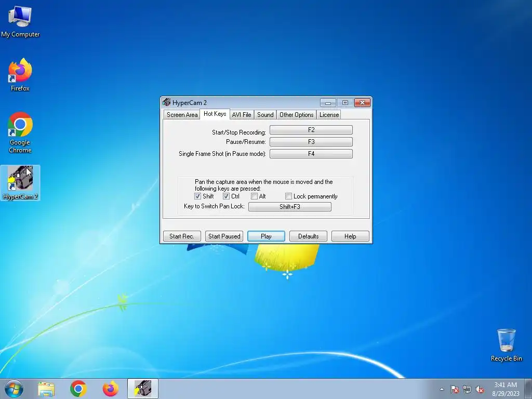Open the AVI File tab
The height and width of the screenshot is (399, 532).
(x=242, y=115)
